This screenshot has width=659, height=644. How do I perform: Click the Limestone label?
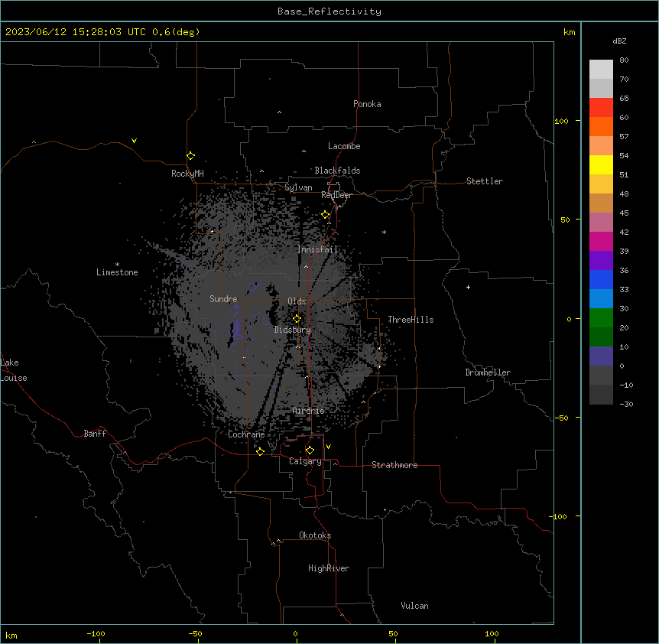(117, 272)
